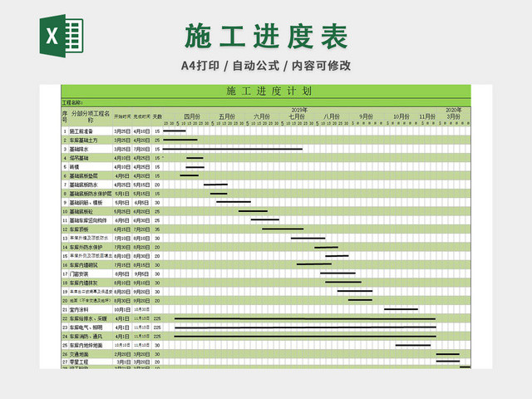Click start date 3月25日 in 施工前准备 row
Viewport: 532px width, 399px height.
(122, 131)
